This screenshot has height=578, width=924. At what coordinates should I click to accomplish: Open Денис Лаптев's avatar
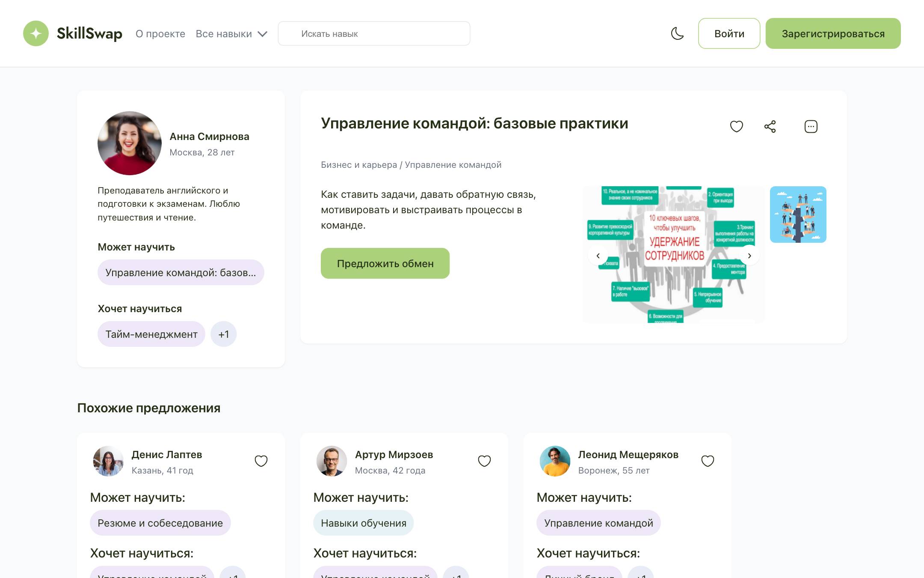(108, 461)
